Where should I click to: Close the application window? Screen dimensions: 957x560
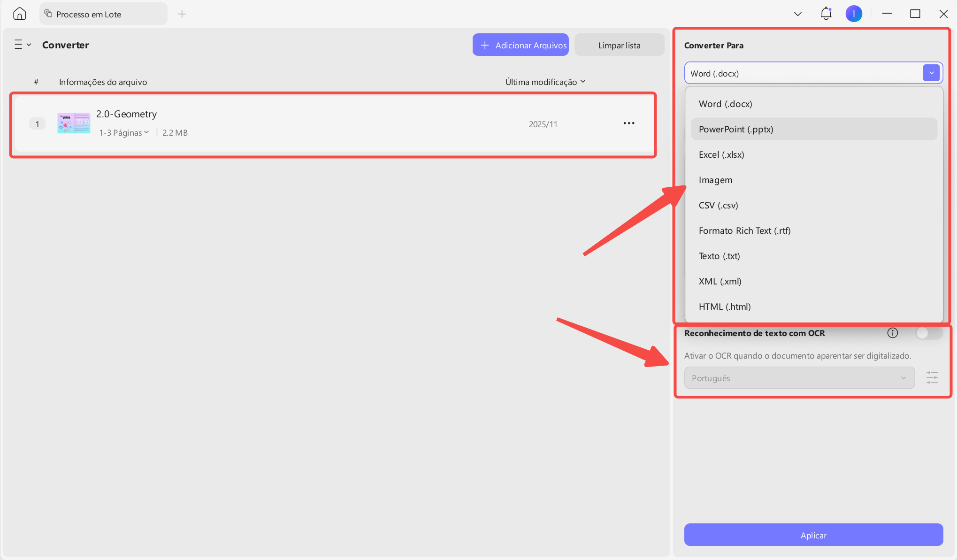(x=943, y=14)
